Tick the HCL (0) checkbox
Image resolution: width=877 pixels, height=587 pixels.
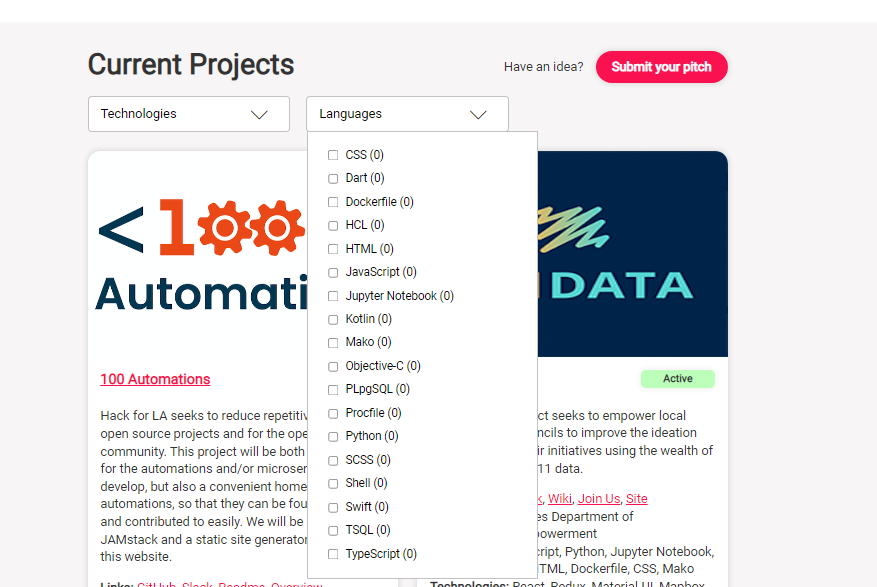(333, 225)
